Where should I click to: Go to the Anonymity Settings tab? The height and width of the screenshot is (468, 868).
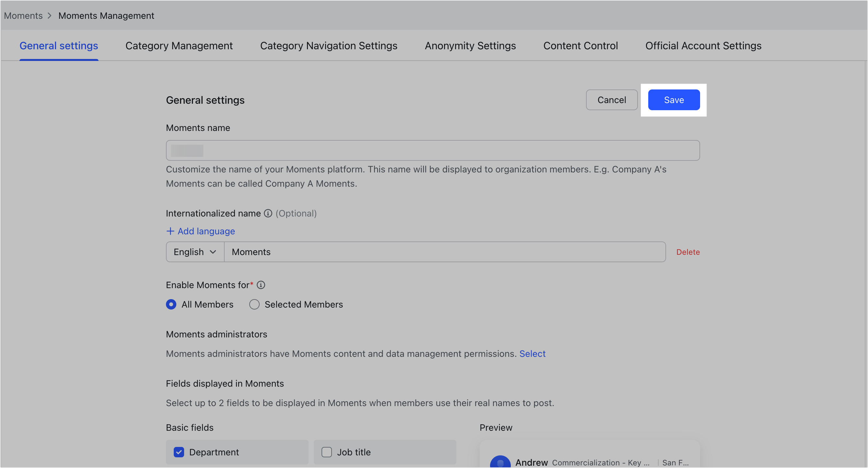point(470,46)
